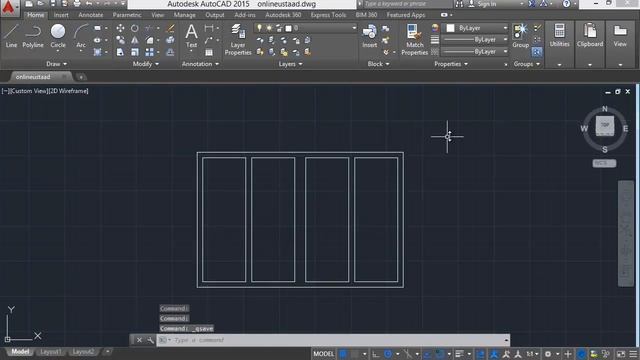This screenshot has height=360, width=640.
Task: Open the Output ribbon tab
Action: pyautogui.click(x=215, y=15)
